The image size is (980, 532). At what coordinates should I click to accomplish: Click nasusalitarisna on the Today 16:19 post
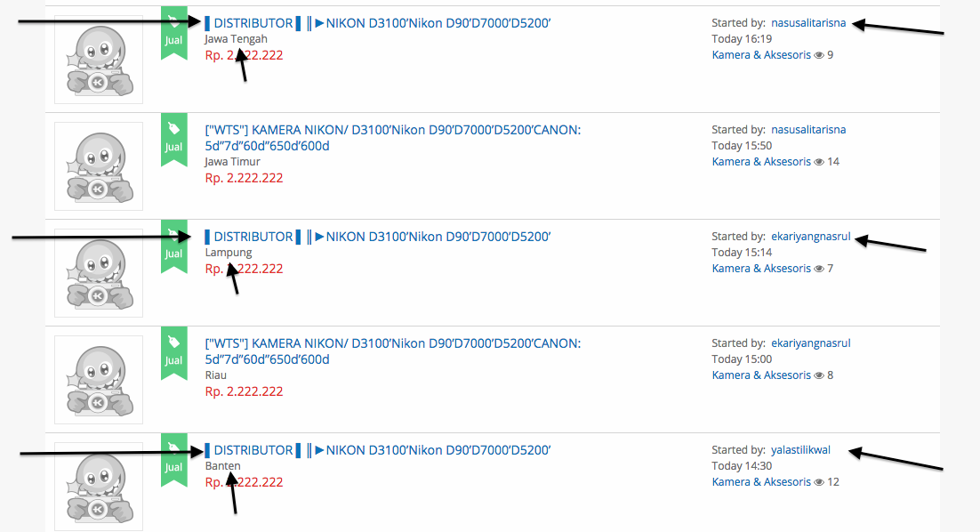click(808, 23)
